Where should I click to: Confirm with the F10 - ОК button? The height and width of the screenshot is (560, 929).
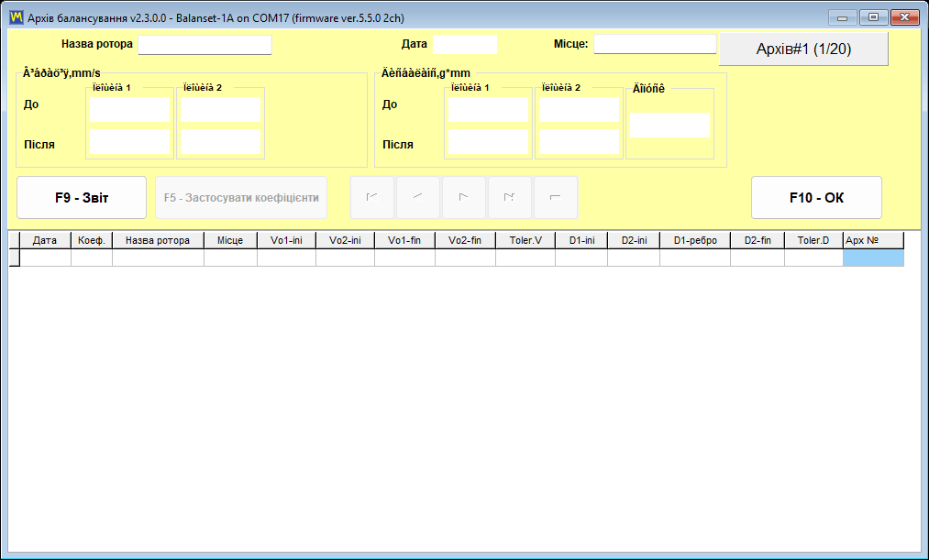pos(816,198)
